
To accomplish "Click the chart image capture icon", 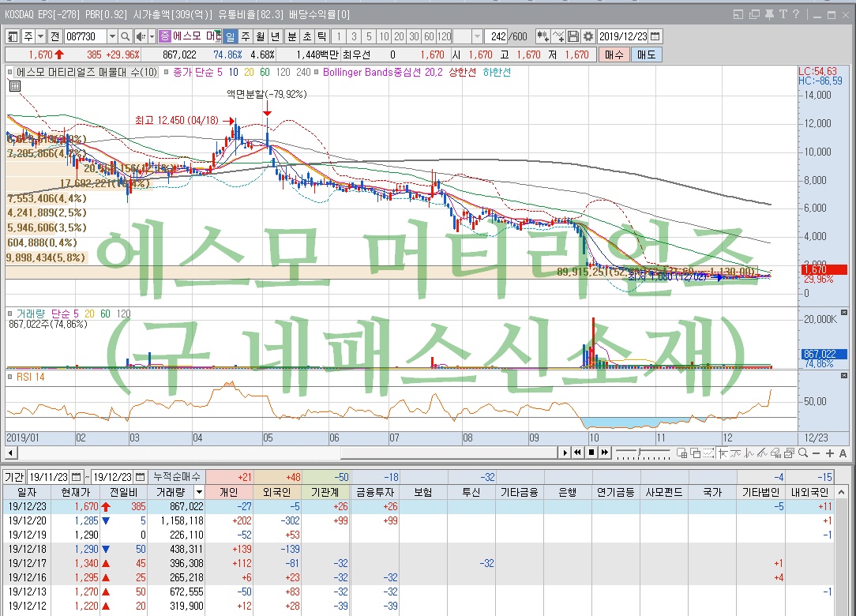I will [789, 453].
